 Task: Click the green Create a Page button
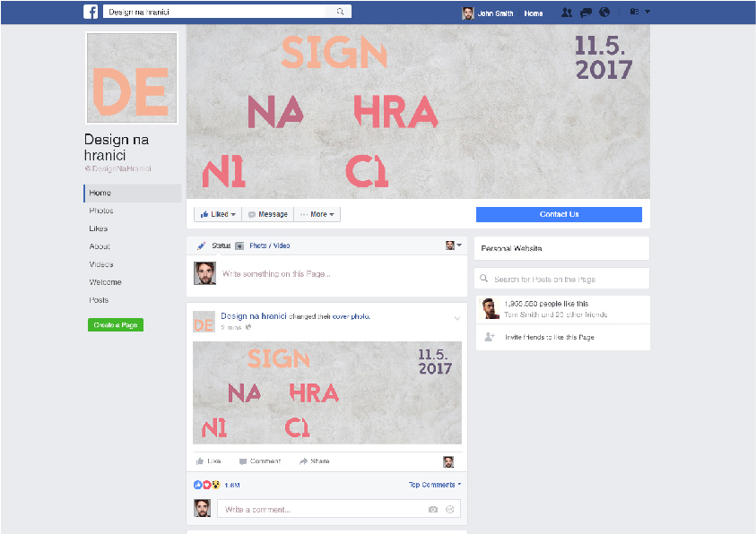(x=116, y=325)
